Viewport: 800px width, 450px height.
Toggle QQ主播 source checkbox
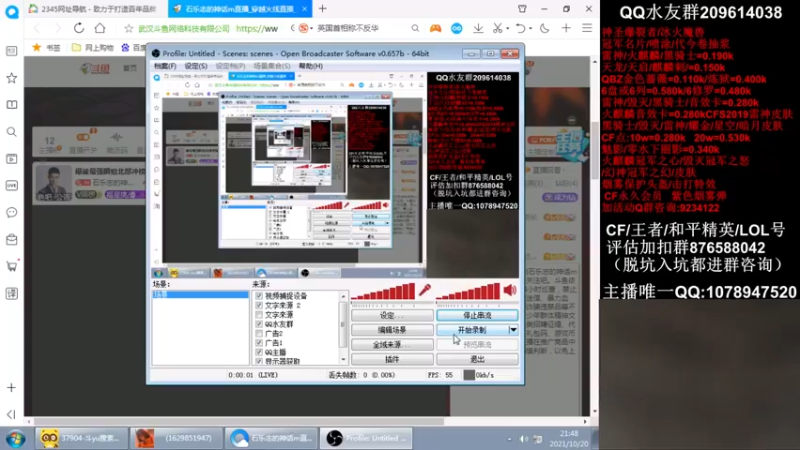point(259,352)
